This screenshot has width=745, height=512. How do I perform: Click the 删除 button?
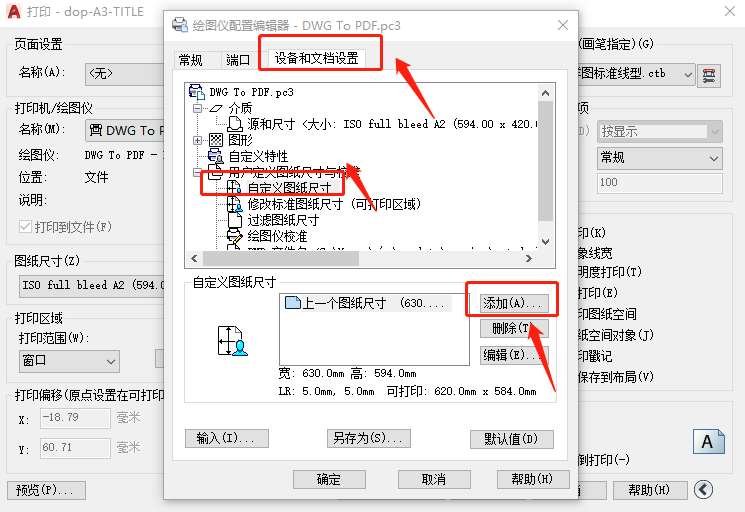[514, 328]
